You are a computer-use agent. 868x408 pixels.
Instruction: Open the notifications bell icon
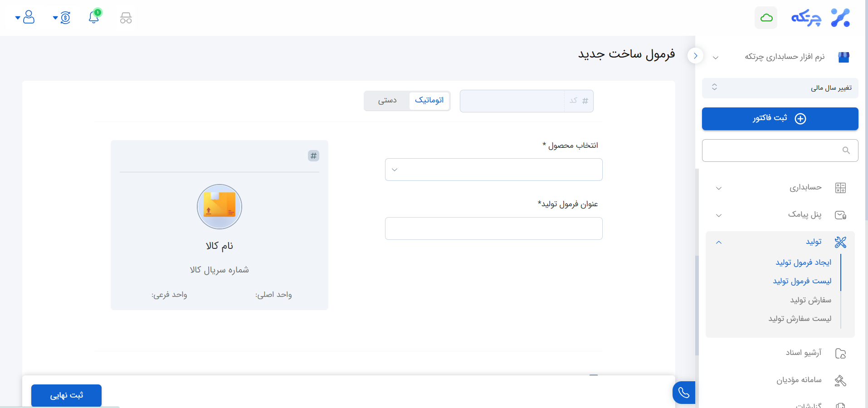pyautogui.click(x=93, y=18)
